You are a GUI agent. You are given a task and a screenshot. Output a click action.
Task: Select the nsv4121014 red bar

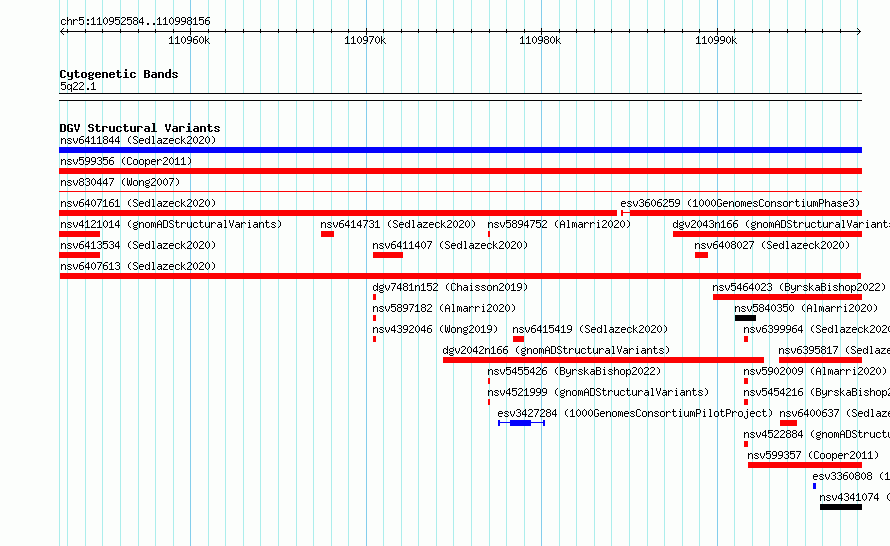[x=79, y=234]
